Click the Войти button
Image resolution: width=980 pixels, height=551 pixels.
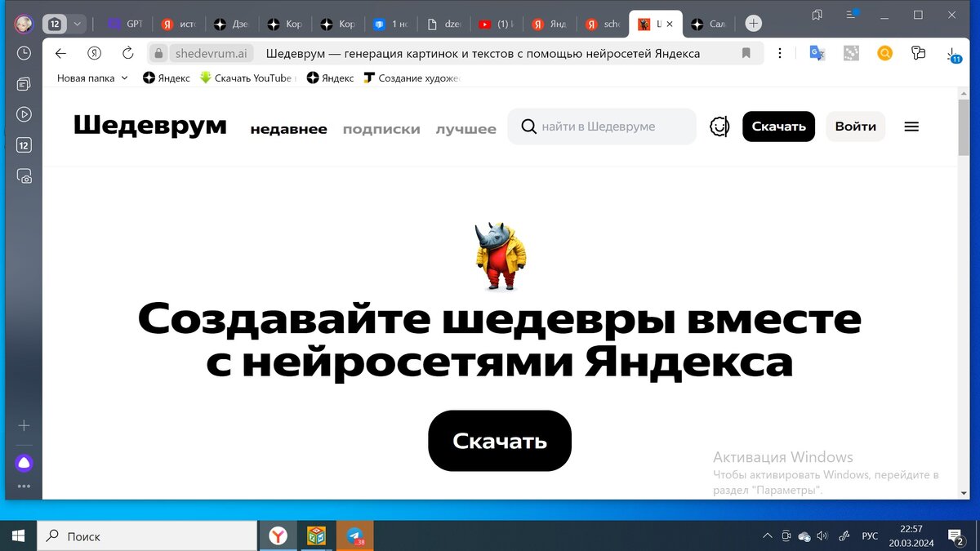coord(855,127)
